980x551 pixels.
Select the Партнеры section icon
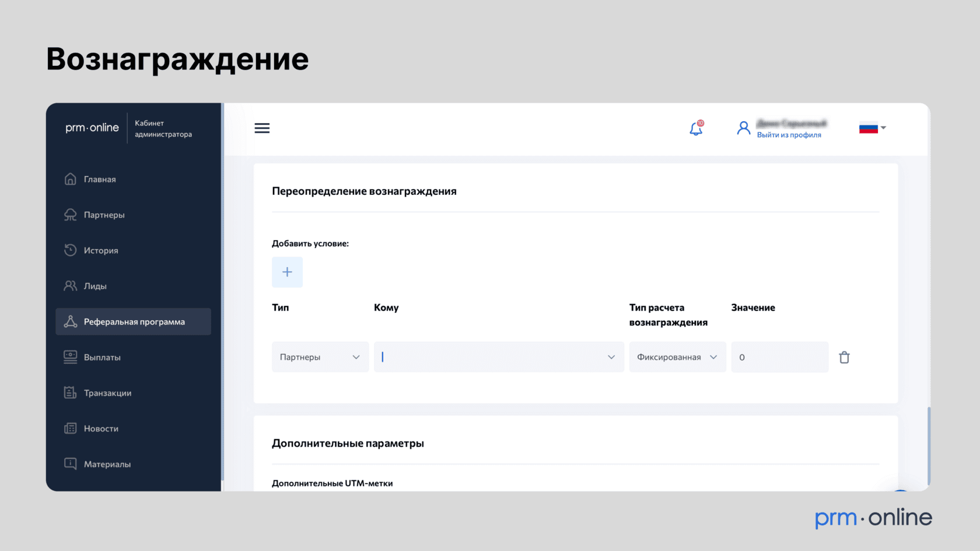pyautogui.click(x=70, y=215)
